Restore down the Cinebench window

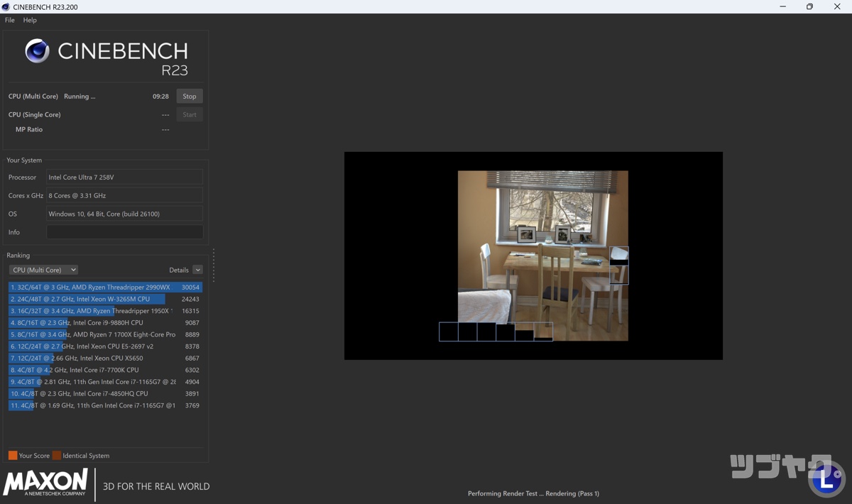point(809,6)
